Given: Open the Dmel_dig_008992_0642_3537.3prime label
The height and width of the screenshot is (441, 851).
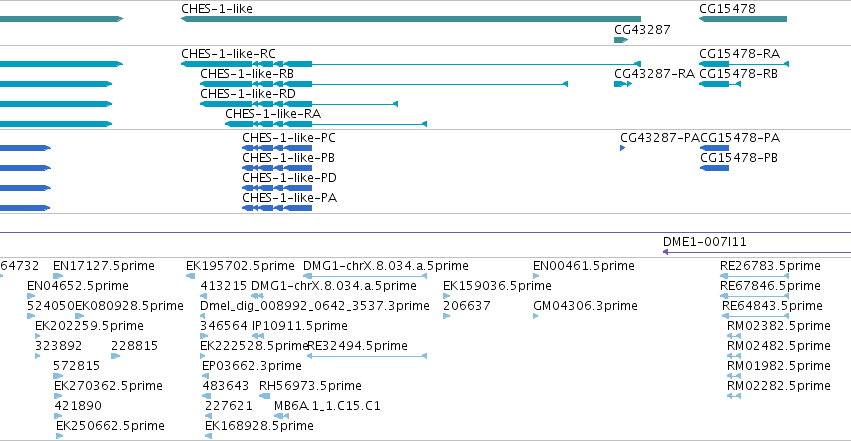Looking at the screenshot, I should pos(315,306).
